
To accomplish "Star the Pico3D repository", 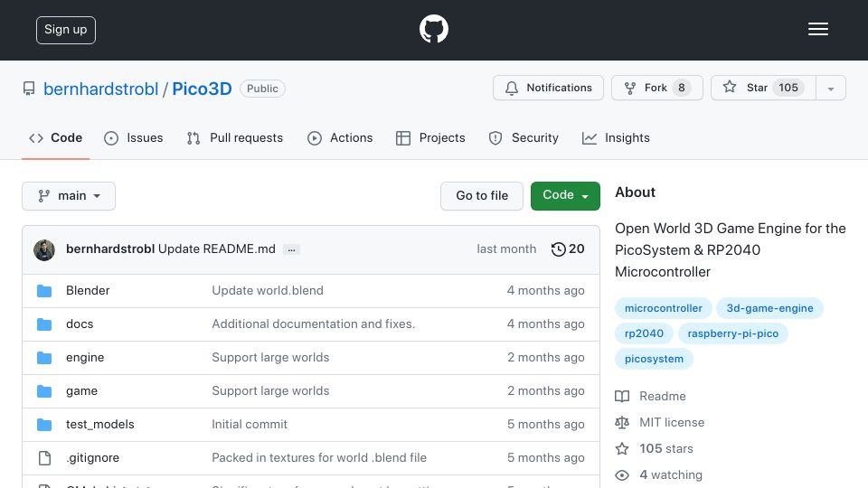I will point(763,88).
